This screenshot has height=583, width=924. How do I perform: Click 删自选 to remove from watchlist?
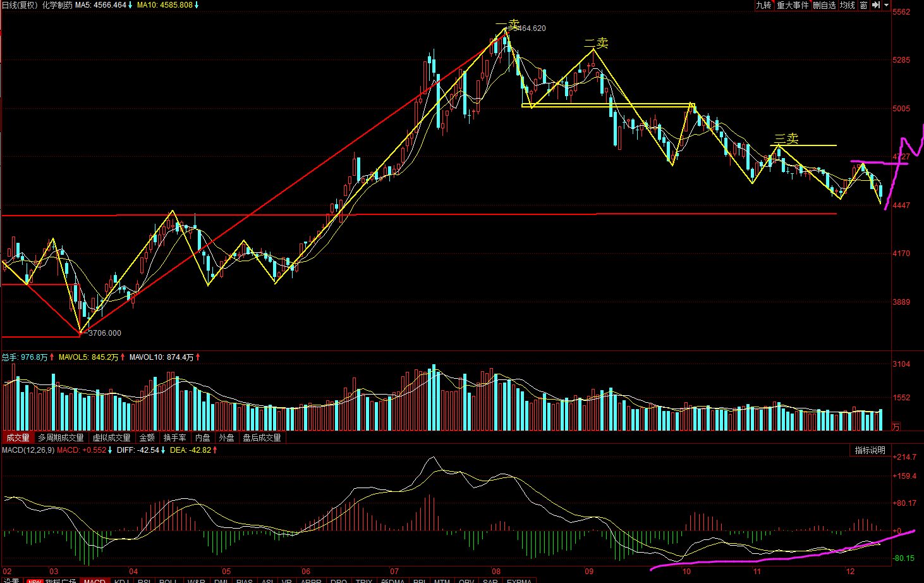824,5
